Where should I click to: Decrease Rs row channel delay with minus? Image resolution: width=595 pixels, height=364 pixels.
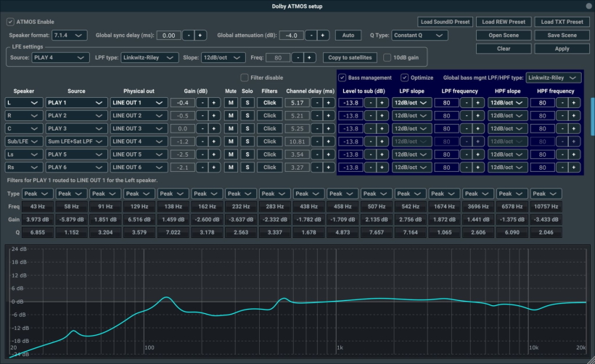(317, 167)
